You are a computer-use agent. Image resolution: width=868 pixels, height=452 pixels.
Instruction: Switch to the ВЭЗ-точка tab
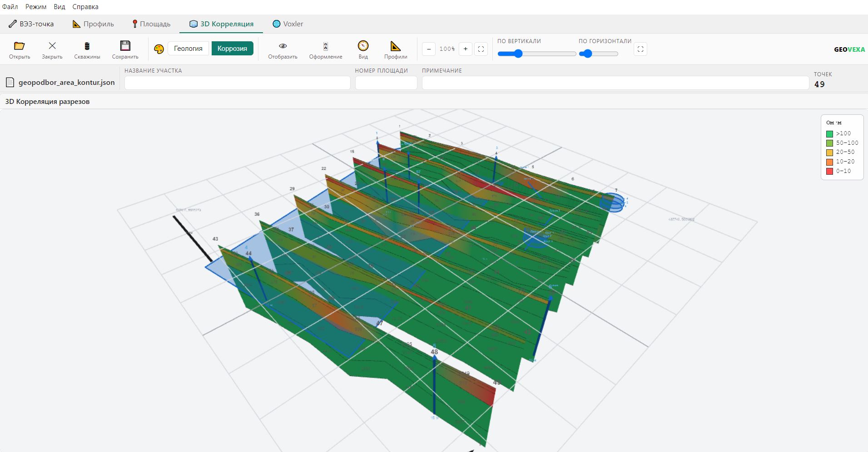[31, 24]
